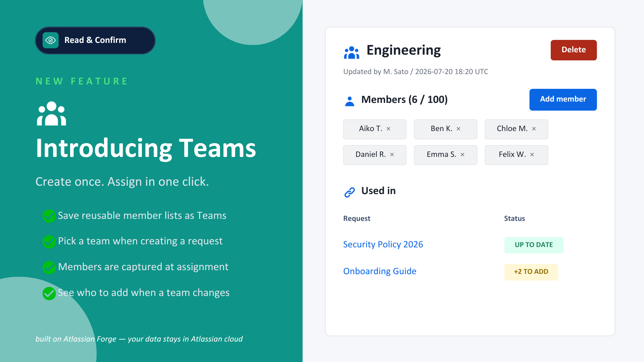Click the +2 TO ADD status badge
This screenshot has width=644, height=362.
[531, 272]
